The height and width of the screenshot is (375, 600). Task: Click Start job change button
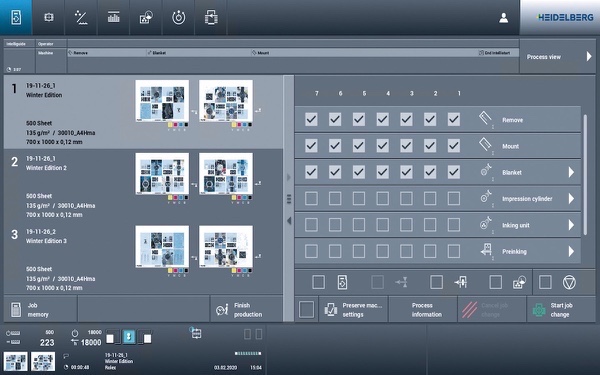(x=561, y=310)
